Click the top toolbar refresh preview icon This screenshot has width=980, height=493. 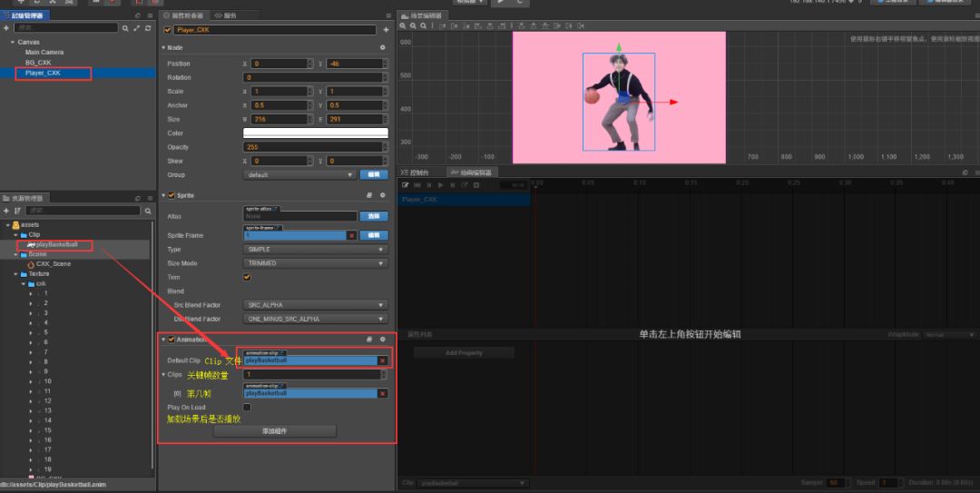[x=519, y=2]
